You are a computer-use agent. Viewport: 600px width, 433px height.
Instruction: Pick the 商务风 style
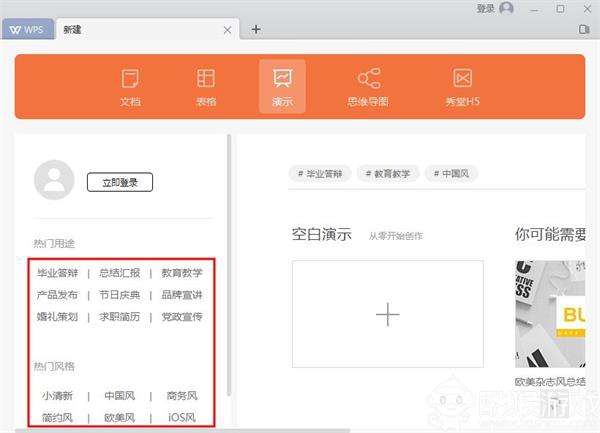point(182,396)
